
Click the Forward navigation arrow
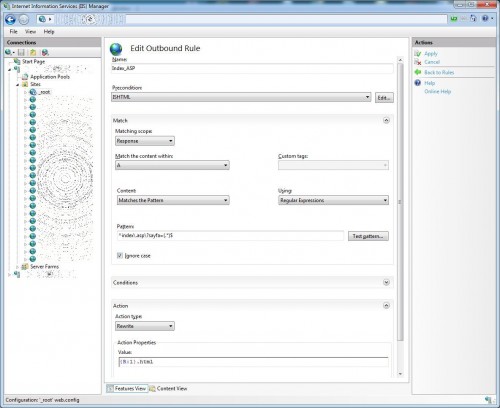(x=23, y=20)
